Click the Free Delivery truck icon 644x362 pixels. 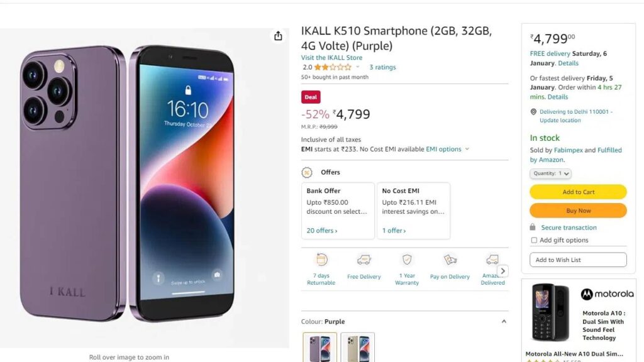364,260
